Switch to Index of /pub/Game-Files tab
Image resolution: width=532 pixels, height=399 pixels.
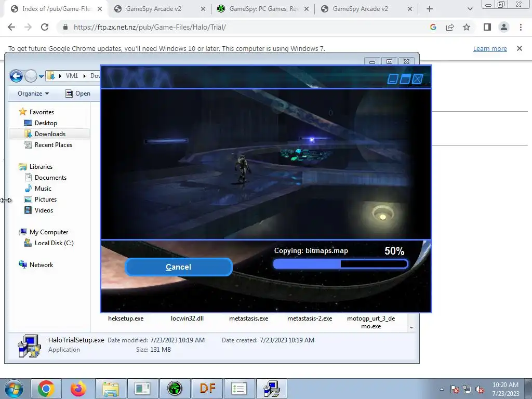click(x=56, y=9)
